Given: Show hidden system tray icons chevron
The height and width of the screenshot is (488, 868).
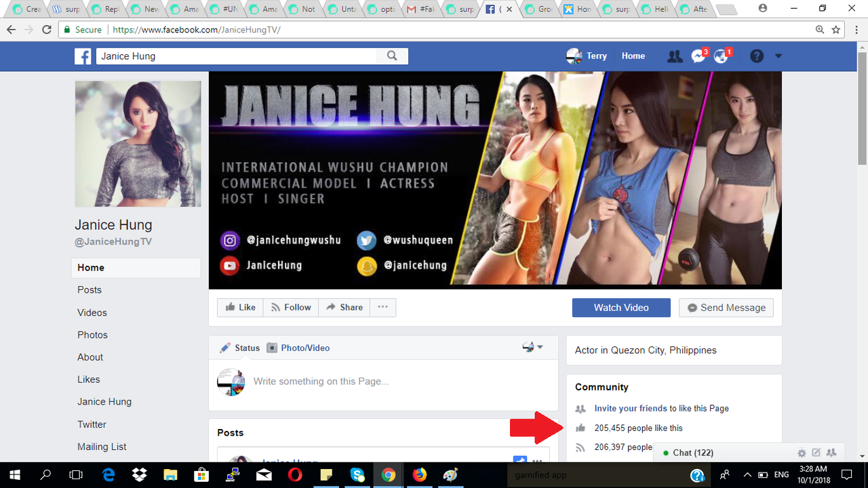Looking at the screenshot, I should point(747,475).
